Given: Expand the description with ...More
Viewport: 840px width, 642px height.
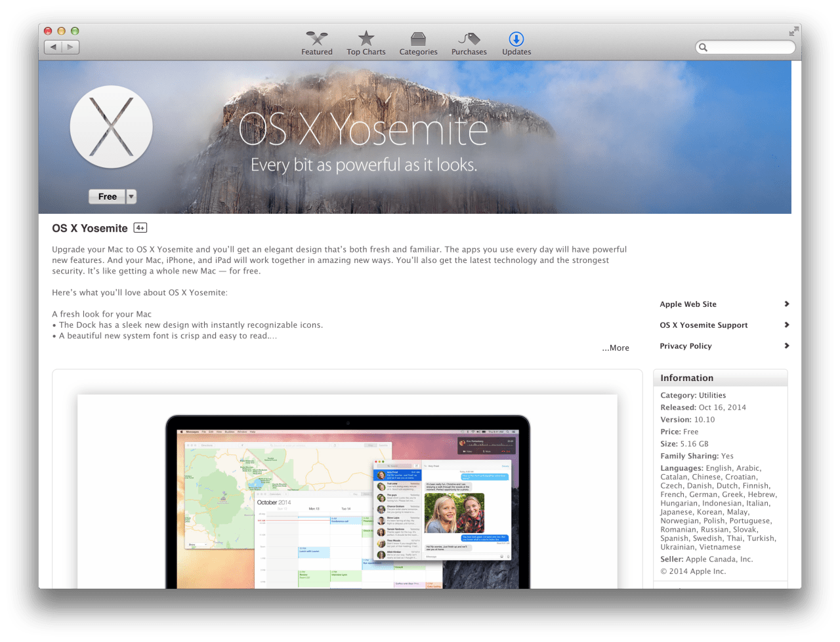Looking at the screenshot, I should [x=615, y=348].
